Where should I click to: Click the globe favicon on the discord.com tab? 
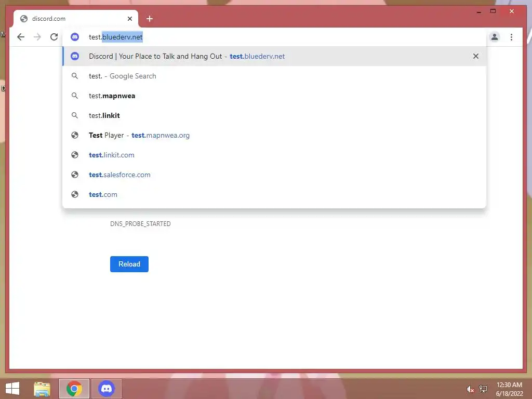pos(24,19)
